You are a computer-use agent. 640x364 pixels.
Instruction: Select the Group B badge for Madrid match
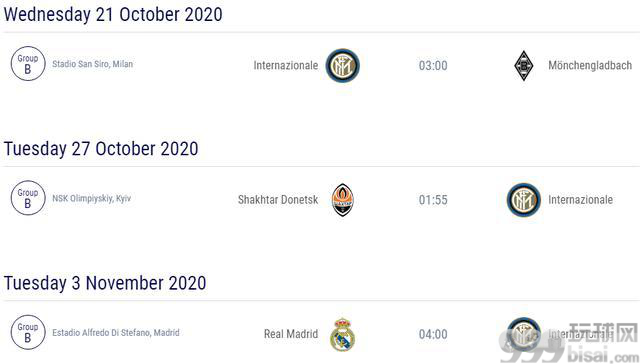(x=28, y=332)
